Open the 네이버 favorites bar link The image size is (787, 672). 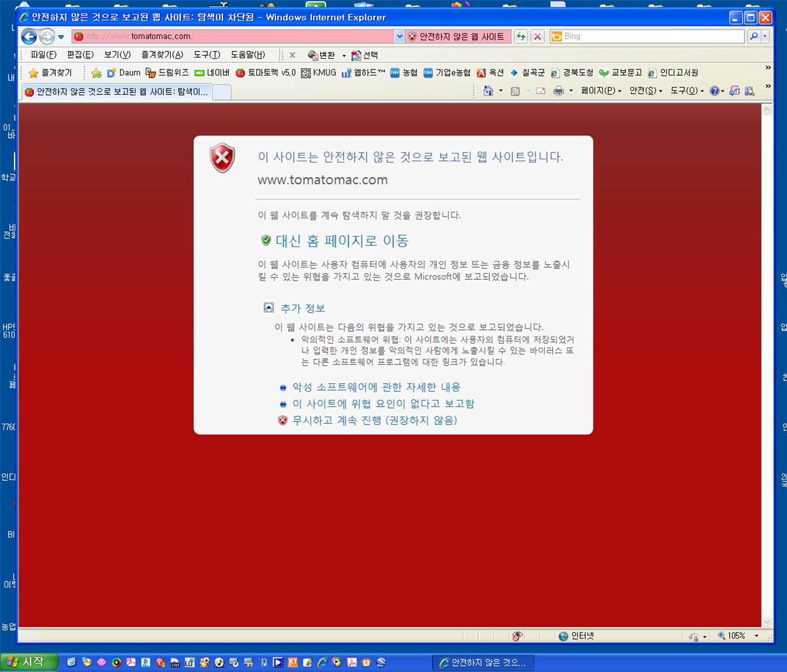[212, 73]
